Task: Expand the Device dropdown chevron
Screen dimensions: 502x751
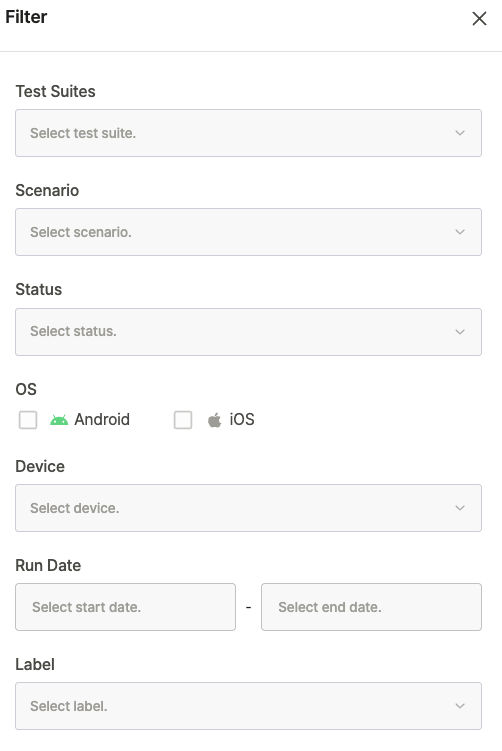Action: (x=460, y=508)
